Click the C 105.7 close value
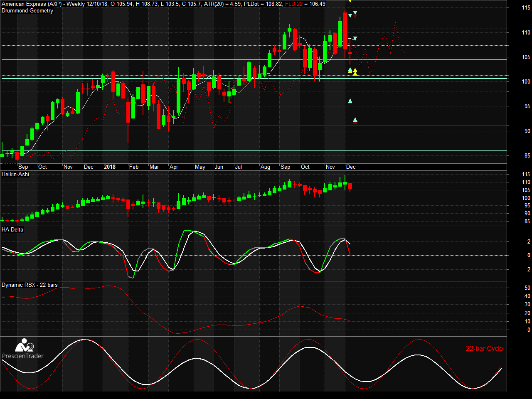 click(192, 4)
